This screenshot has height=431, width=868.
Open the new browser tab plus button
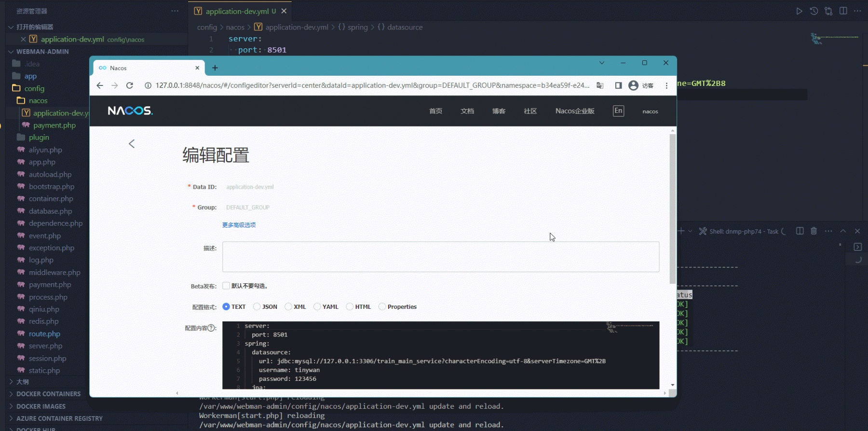point(215,68)
